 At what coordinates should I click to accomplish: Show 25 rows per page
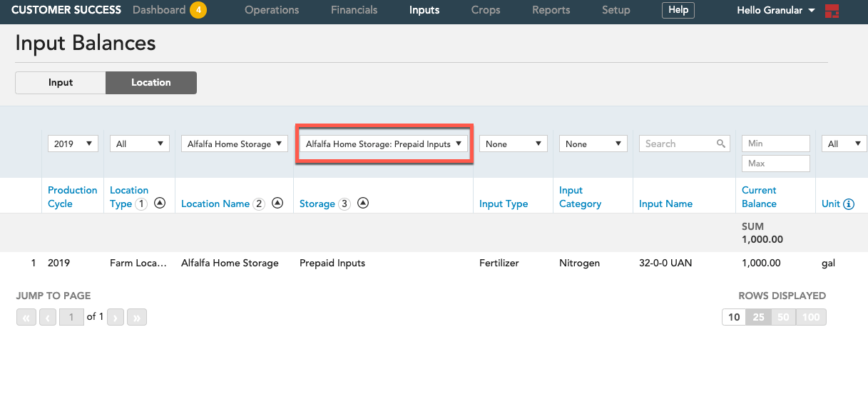(x=759, y=317)
